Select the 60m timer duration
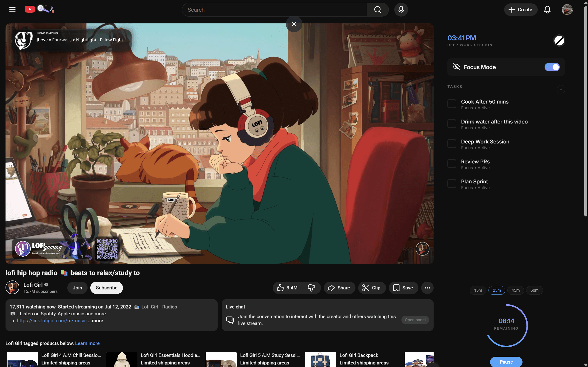The image size is (588, 367). (x=534, y=290)
